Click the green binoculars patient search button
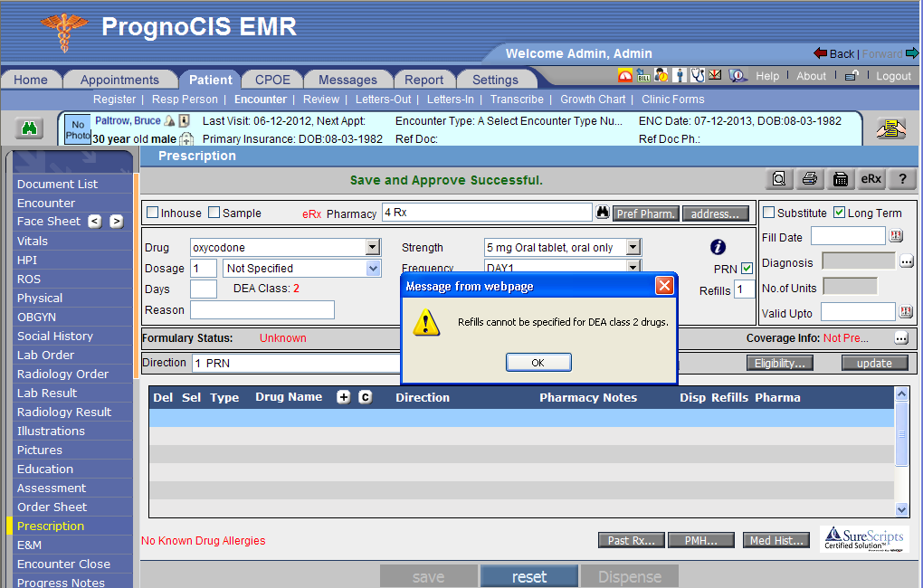 [x=29, y=128]
